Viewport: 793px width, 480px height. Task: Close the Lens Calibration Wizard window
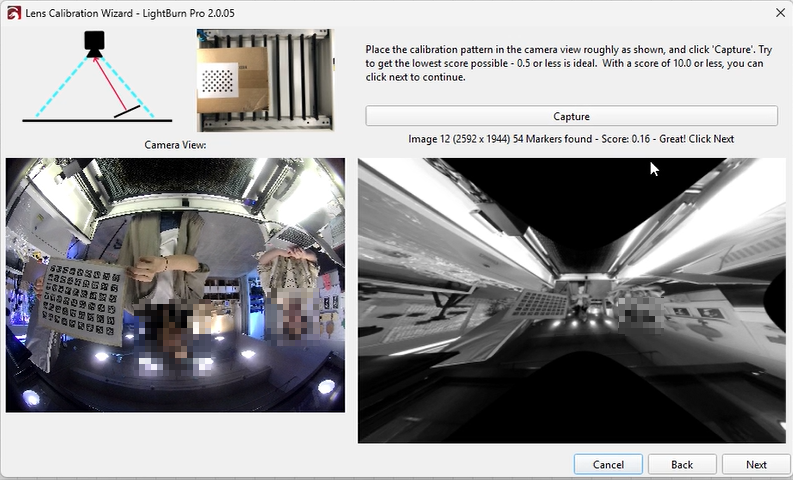click(x=779, y=12)
